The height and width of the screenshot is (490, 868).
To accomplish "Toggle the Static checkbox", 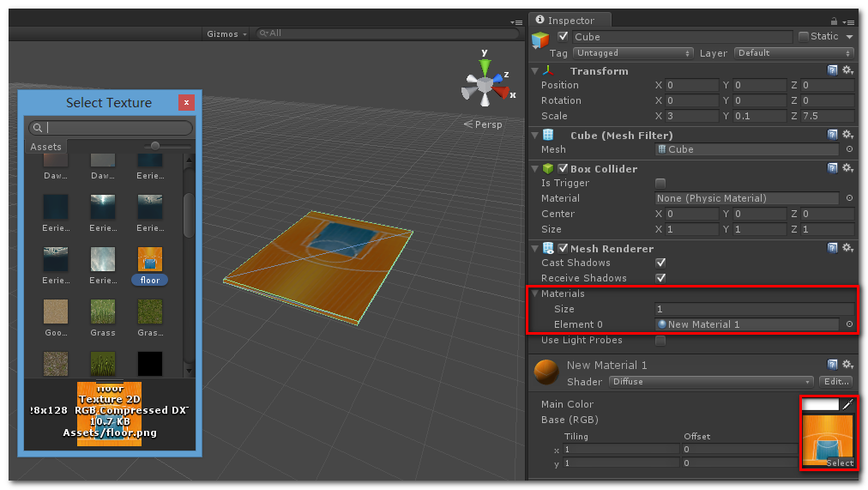I will point(803,37).
